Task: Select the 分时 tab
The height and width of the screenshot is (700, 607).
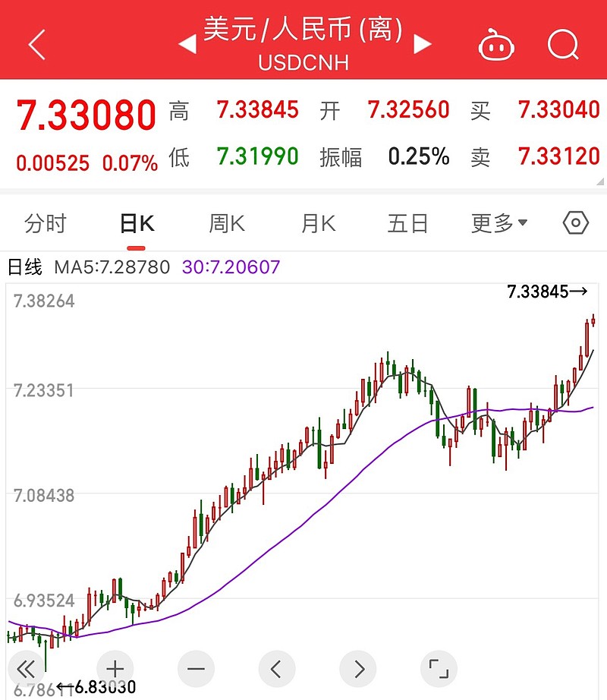Action: coord(46,223)
